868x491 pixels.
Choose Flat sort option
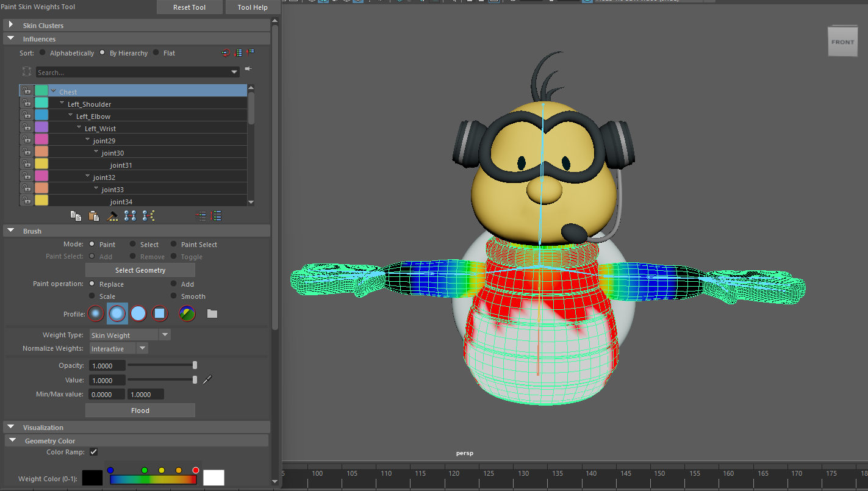point(156,52)
